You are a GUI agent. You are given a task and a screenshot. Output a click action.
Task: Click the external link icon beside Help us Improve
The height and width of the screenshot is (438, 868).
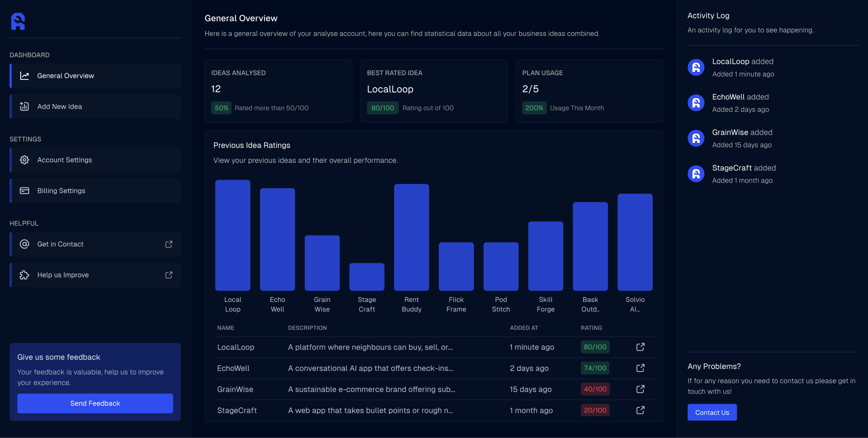tap(168, 275)
